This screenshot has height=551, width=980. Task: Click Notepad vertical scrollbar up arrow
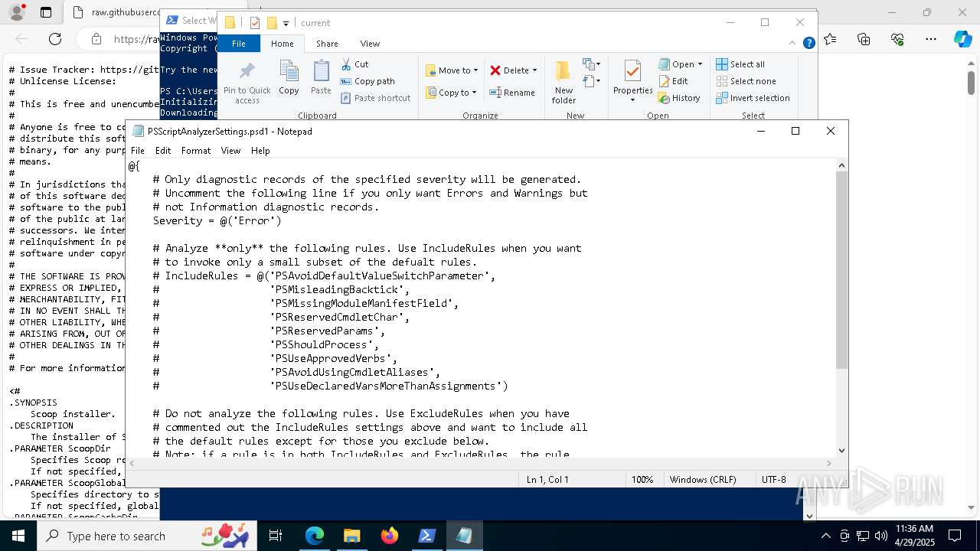point(842,165)
